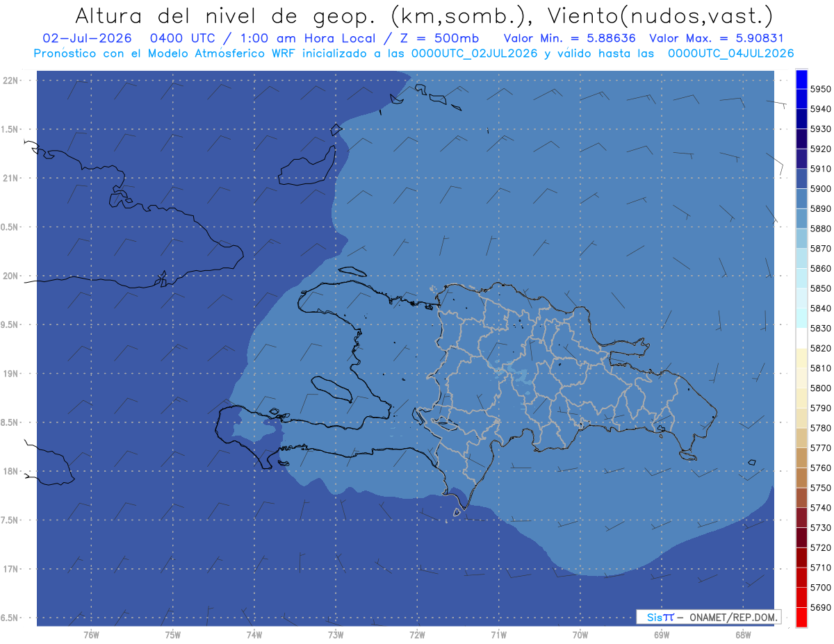The width and height of the screenshot is (834, 644).
Task: Click the '5740' color bar value
Action: pos(820,508)
